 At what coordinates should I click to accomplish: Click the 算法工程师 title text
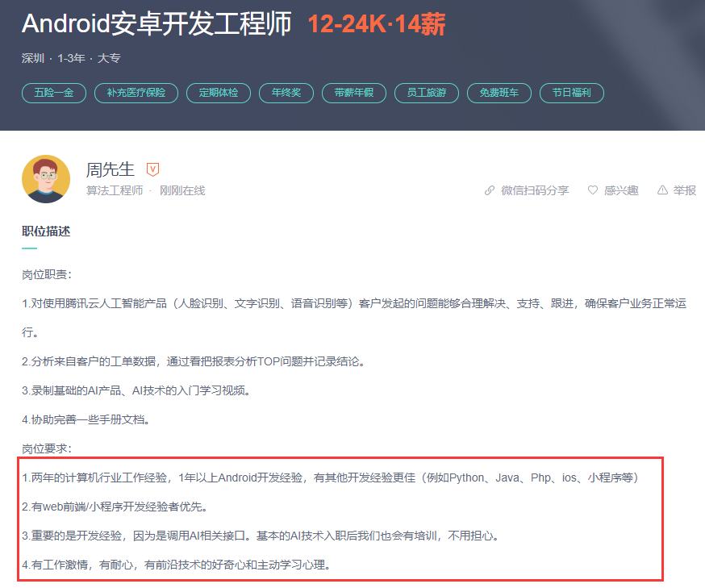115,190
